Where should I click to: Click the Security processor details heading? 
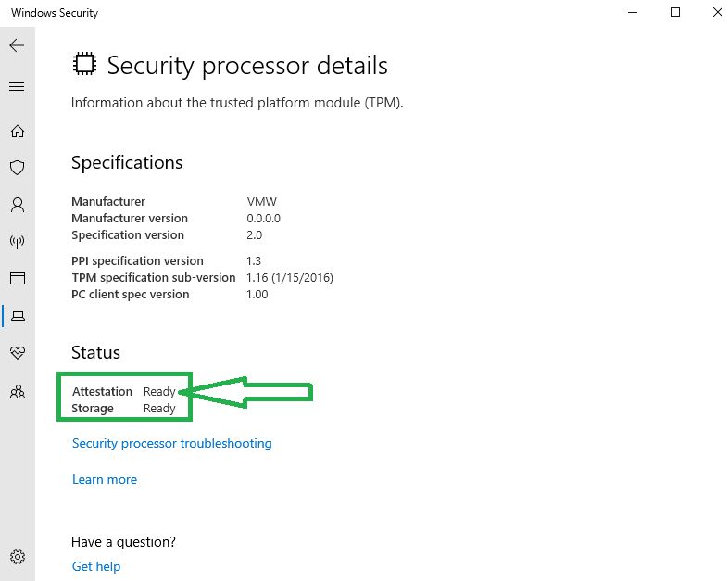(x=247, y=66)
